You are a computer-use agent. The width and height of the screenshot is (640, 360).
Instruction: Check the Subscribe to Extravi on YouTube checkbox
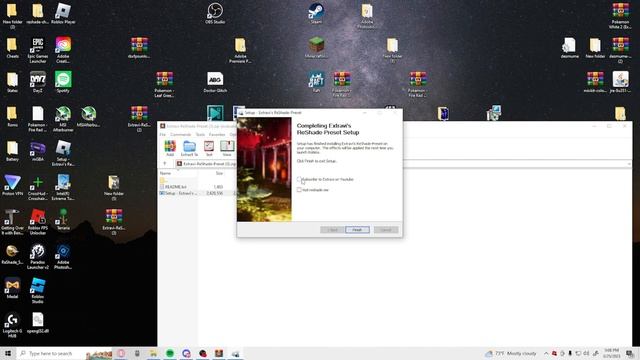[299, 179]
